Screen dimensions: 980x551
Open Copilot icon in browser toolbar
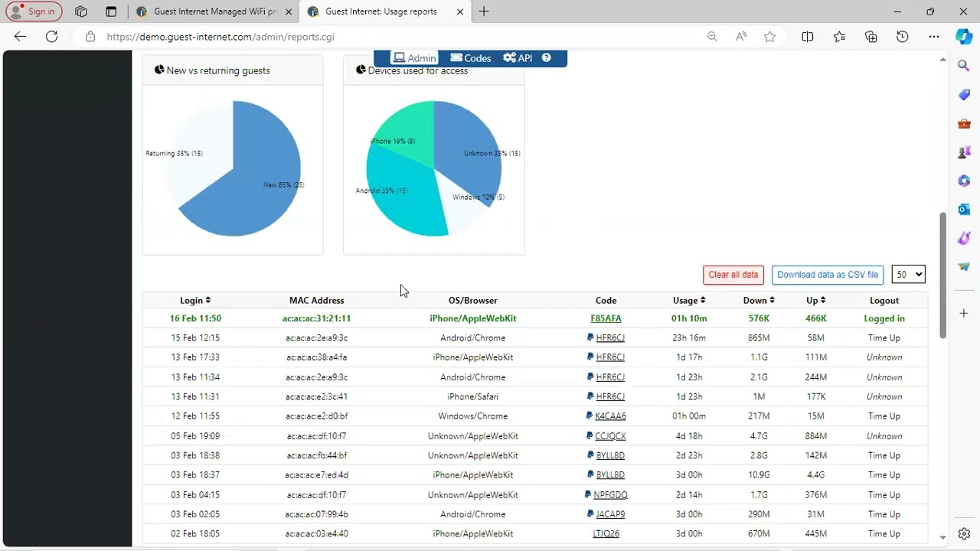[x=964, y=37]
